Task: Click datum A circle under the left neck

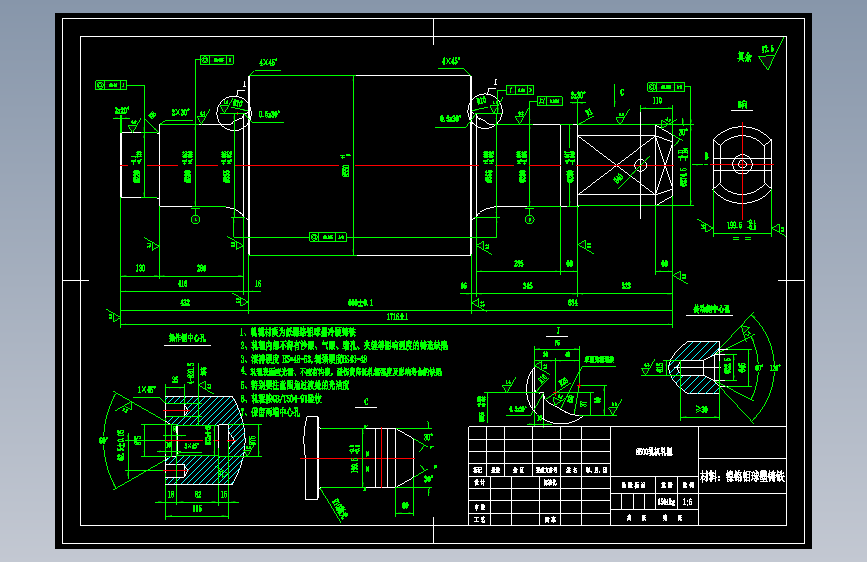Action: 195,220
